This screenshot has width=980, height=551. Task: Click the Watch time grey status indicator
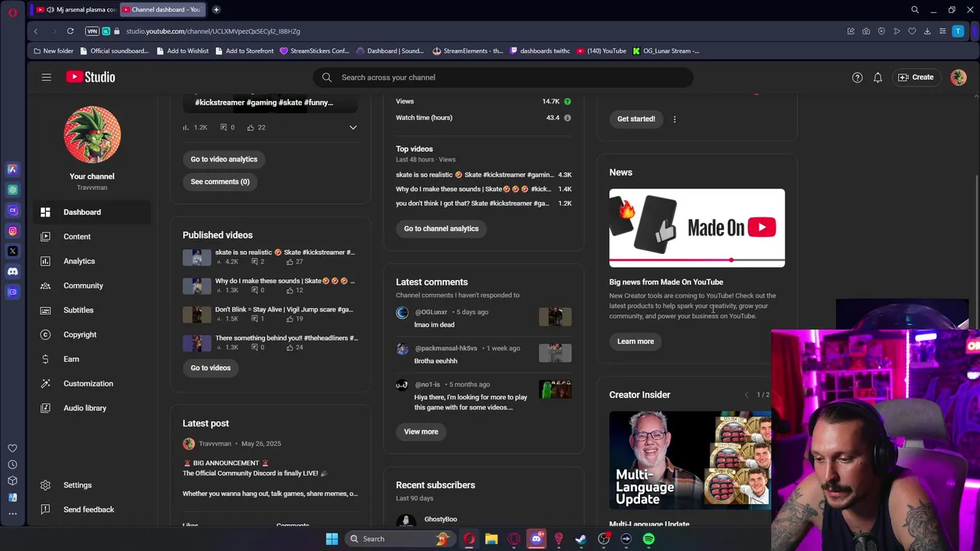567,118
